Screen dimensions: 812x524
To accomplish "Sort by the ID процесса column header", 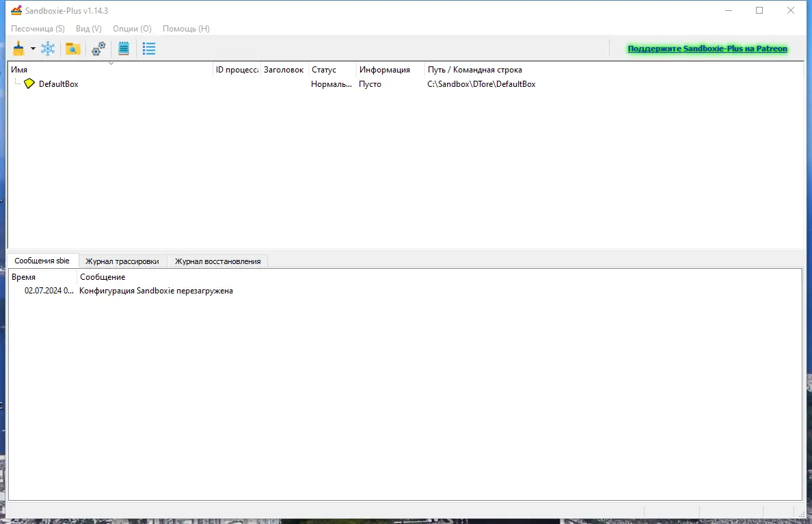I will (x=236, y=70).
